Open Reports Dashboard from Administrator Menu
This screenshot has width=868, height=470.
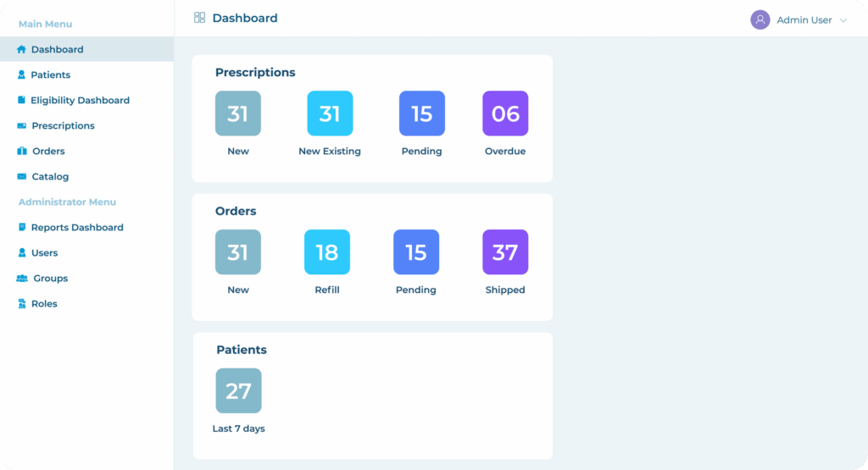76,227
